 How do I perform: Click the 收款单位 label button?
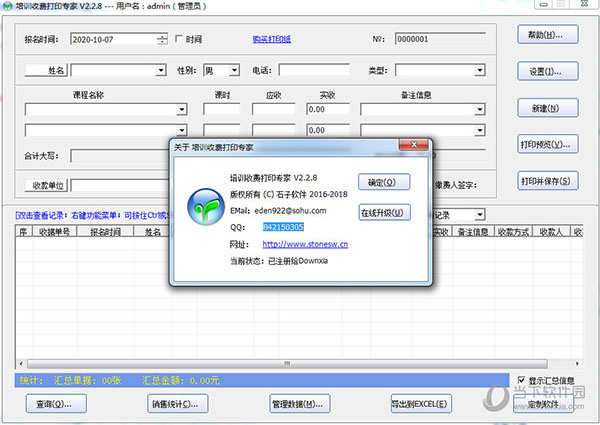click(46, 186)
